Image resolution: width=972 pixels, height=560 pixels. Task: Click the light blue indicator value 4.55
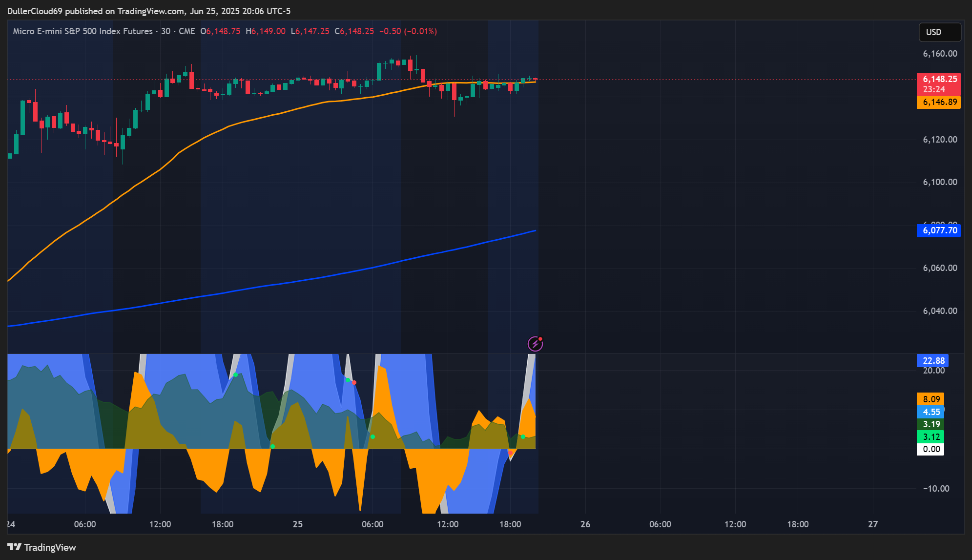pyautogui.click(x=931, y=412)
